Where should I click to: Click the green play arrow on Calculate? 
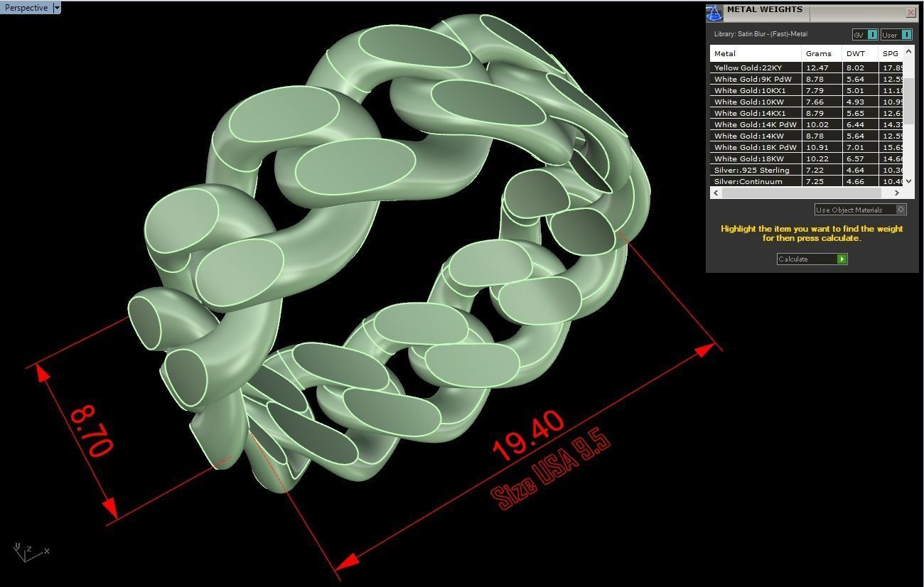click(x=842, y=259)
